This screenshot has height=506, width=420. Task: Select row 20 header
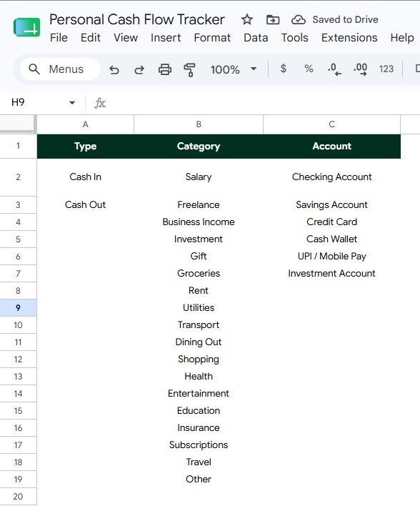tap(18, 496)
